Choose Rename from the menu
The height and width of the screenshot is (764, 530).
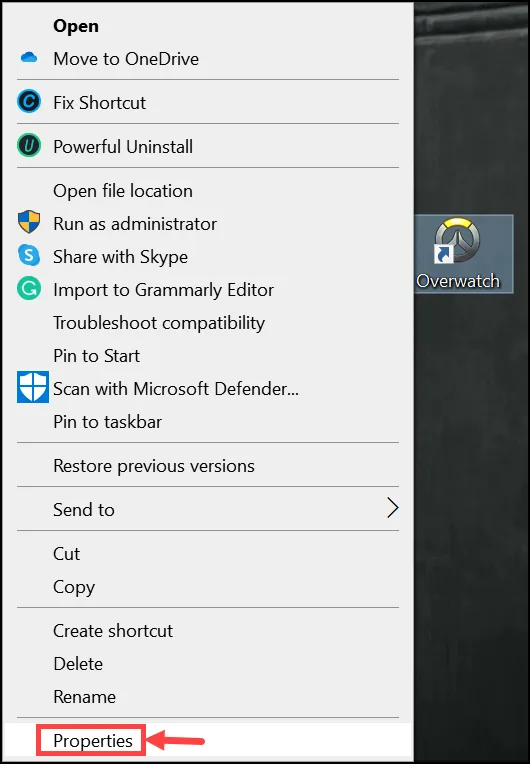[x=208, y=697]
